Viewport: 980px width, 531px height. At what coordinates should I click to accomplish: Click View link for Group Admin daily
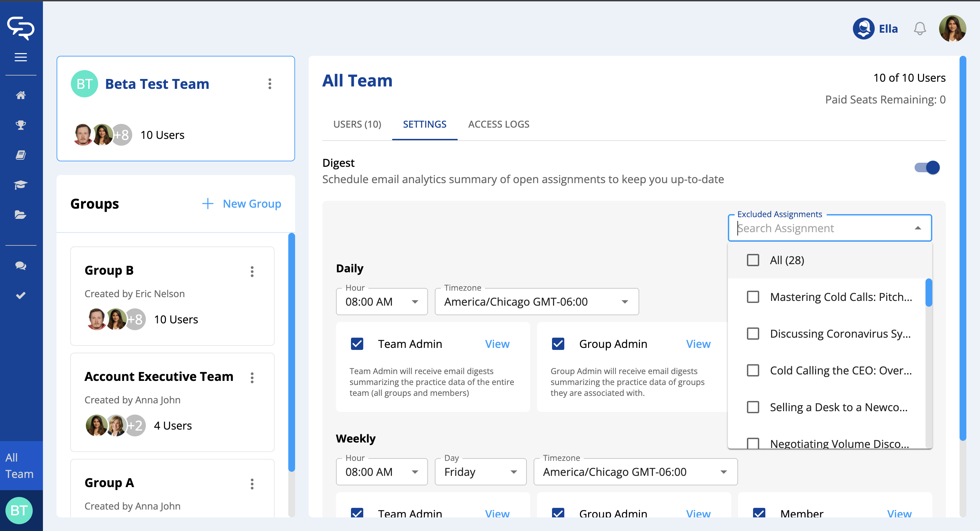click(x=698, y=344)
